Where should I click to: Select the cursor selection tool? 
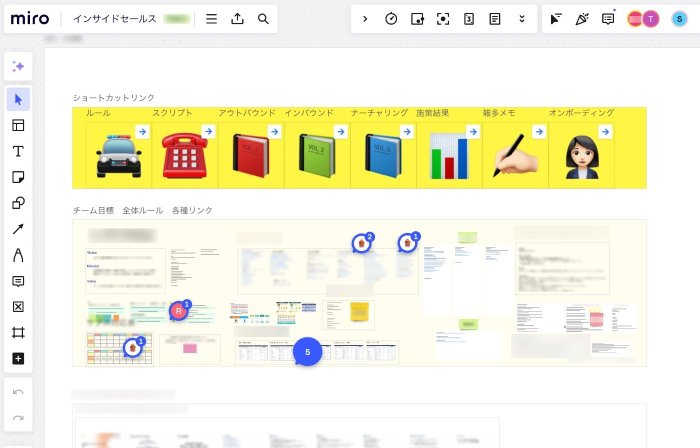point(18,99)
